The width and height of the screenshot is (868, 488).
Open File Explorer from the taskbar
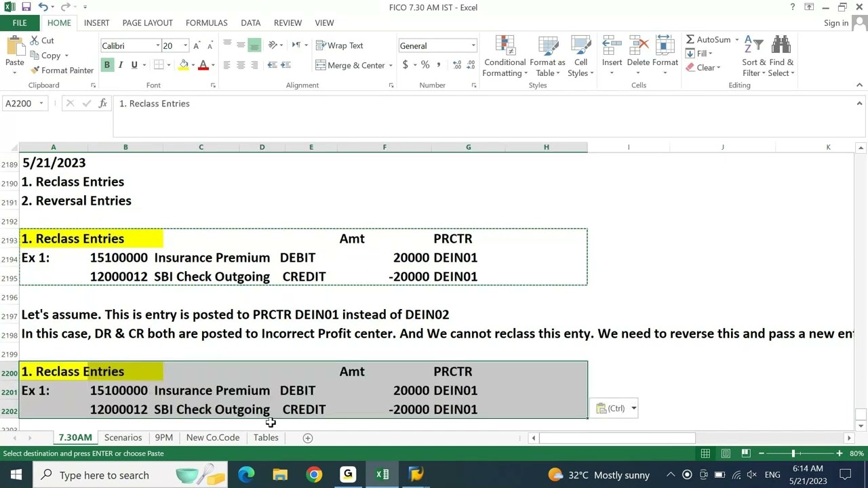[x=280, y=474]
